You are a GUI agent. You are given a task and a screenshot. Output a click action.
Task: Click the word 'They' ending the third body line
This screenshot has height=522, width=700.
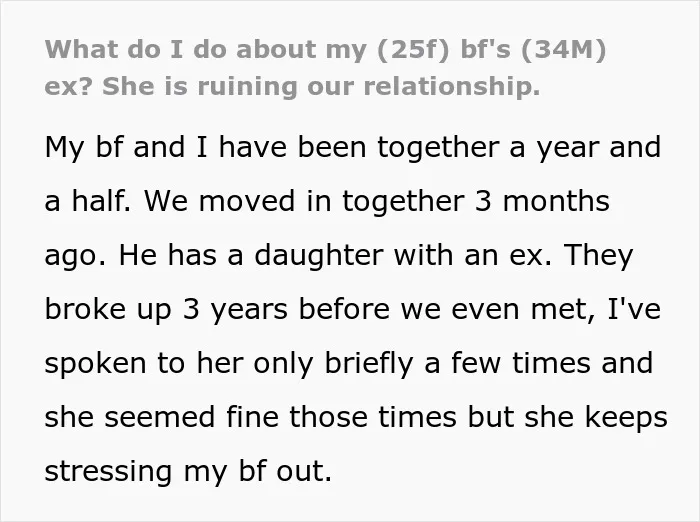coord(598,256)
